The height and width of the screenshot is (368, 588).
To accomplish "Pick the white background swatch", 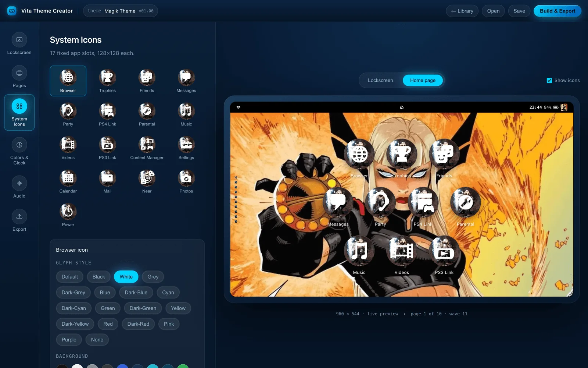I will pyautogui.click(x=77, y=366).
